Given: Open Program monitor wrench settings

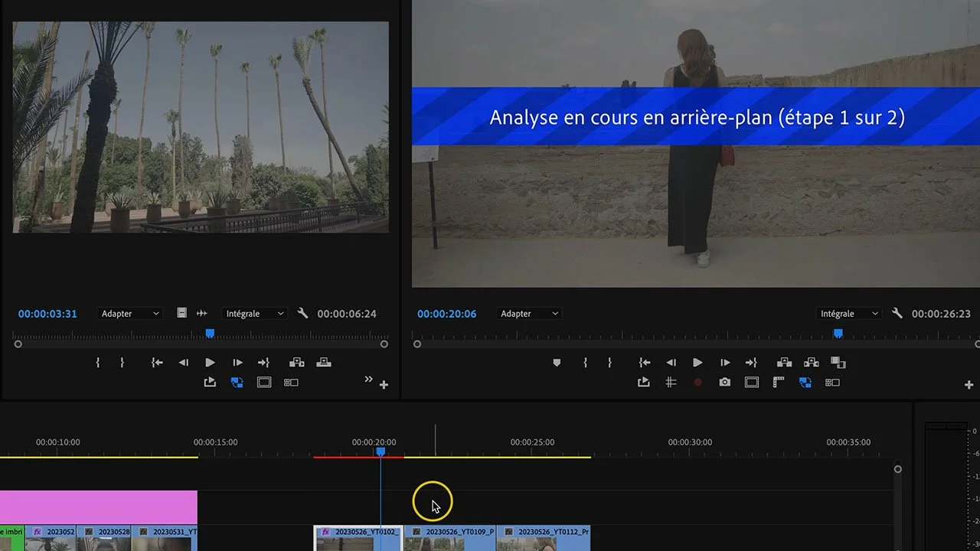Looking at the screenshot, I should [x=897, y=314].
